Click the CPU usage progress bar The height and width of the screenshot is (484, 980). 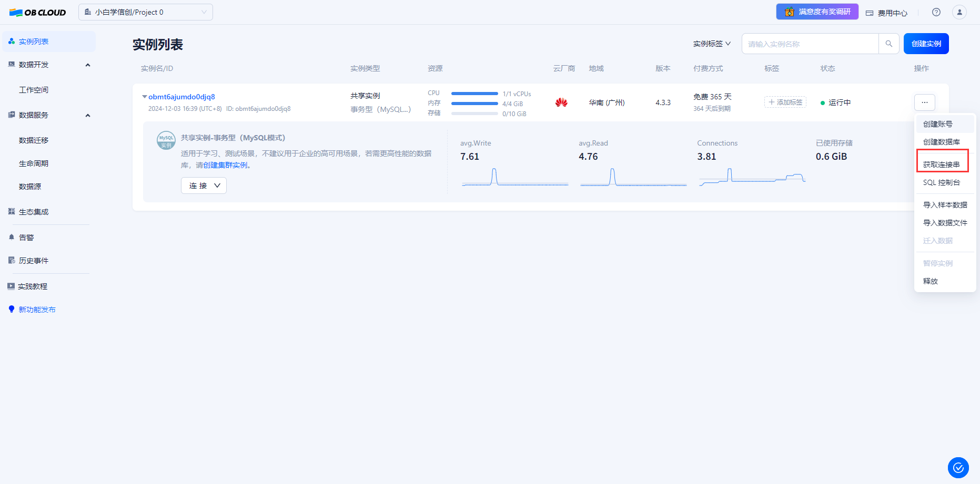click(x=474, y=94)
